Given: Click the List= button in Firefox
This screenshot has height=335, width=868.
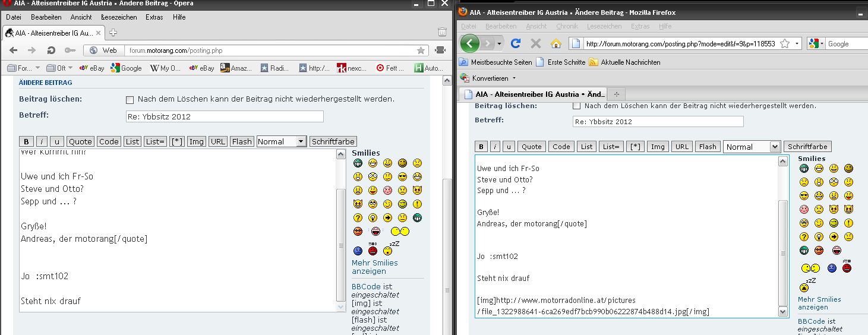Looking at the screenshot, I should tap(611, 147).
